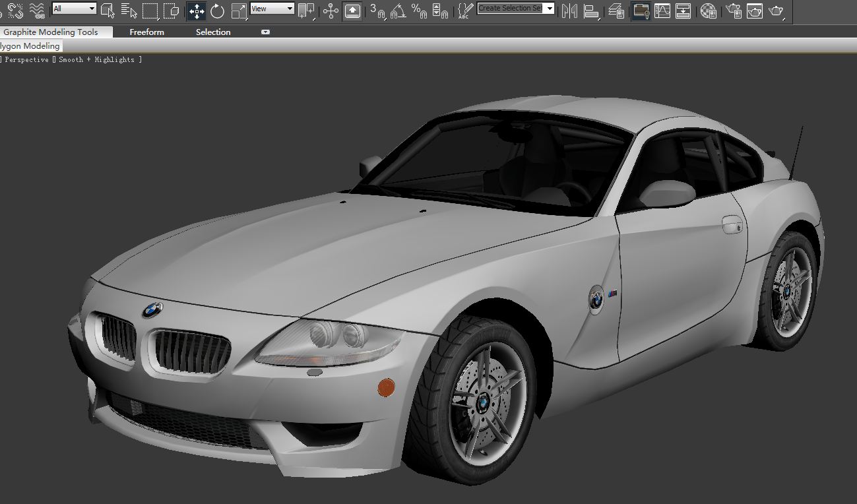The height and width of the screenshot is (504, 857).
Task: Open the Render Setup dialog
Action: tap(734, 10)
